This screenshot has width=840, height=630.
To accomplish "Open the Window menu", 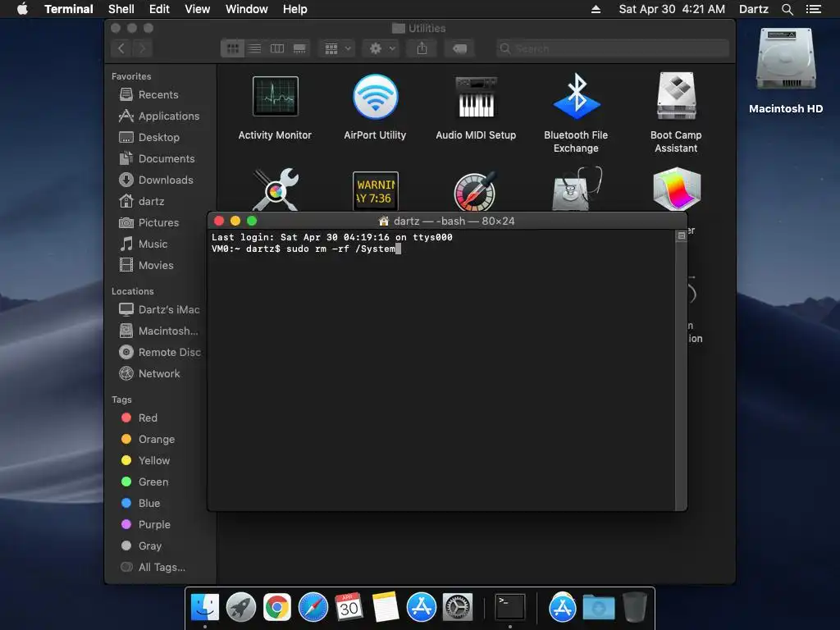I will tap(246, 9).
